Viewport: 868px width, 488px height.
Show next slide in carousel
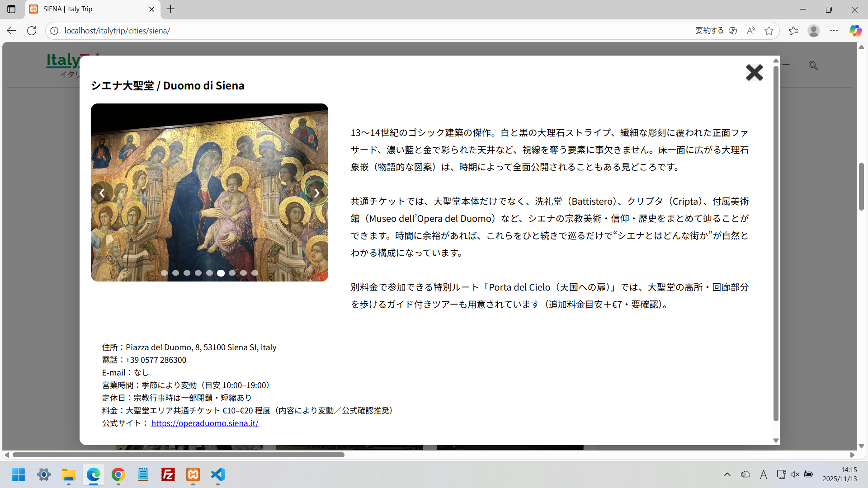click(x=316, y=193)
